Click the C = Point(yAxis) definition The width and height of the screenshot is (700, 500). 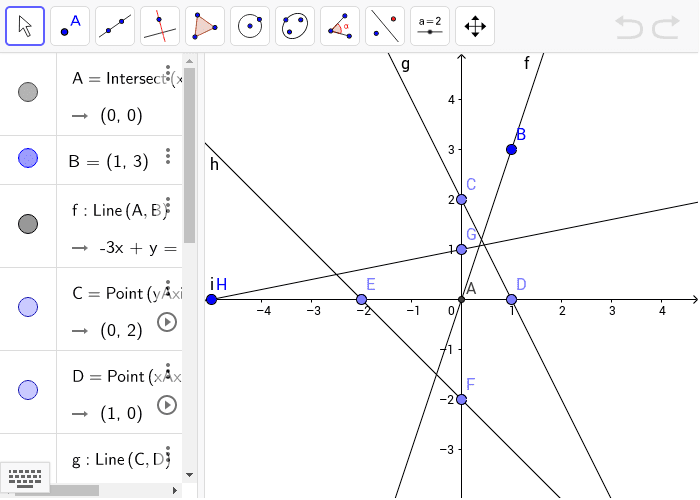127,293
